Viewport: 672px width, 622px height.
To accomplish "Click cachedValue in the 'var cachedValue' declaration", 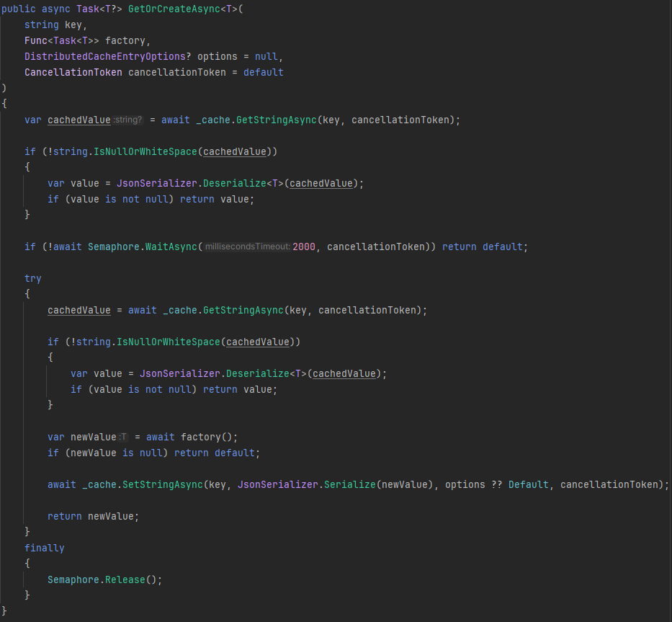I will click(79, 120).
